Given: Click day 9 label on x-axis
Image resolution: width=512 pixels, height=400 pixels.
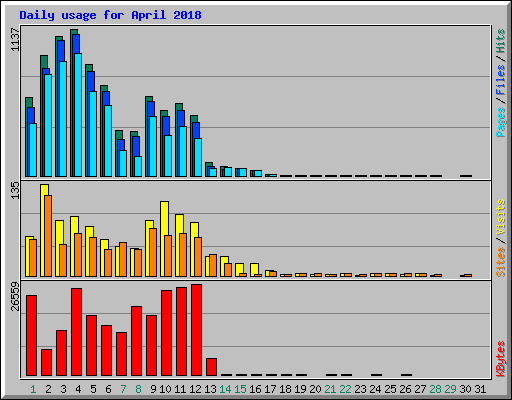Looking at the screenshot, I should click(153, 389).
